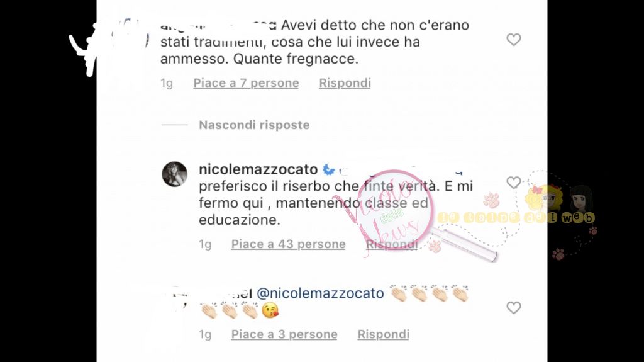The height and width of the screenshot is (362, 644).
Task: Click the @nicolemazzocato mention
Action: tap(320, 293)
